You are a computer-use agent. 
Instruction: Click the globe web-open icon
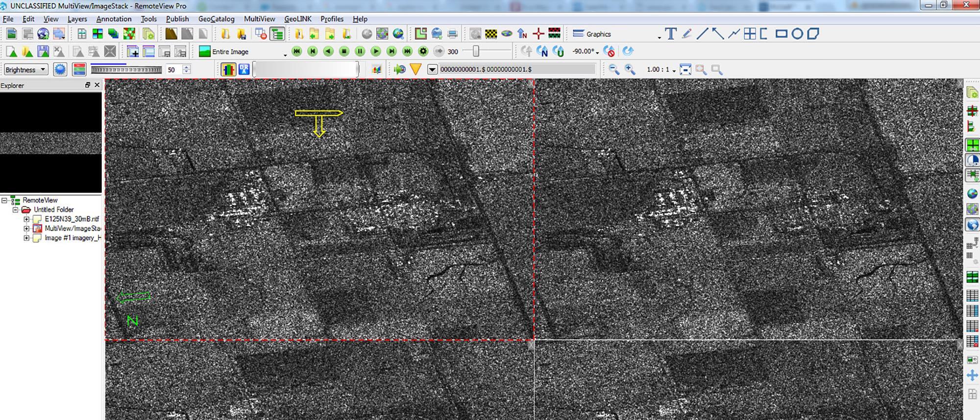coord(43,34)
